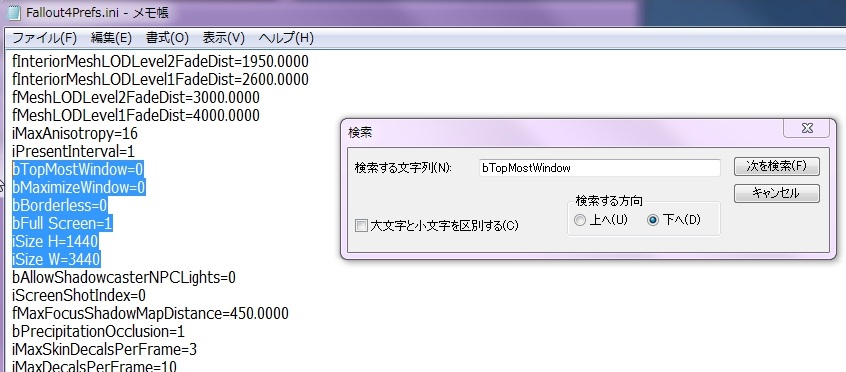
Task: Close the 検索 dialog with X button
Action: pyautogui.click(x=807, y=128)
